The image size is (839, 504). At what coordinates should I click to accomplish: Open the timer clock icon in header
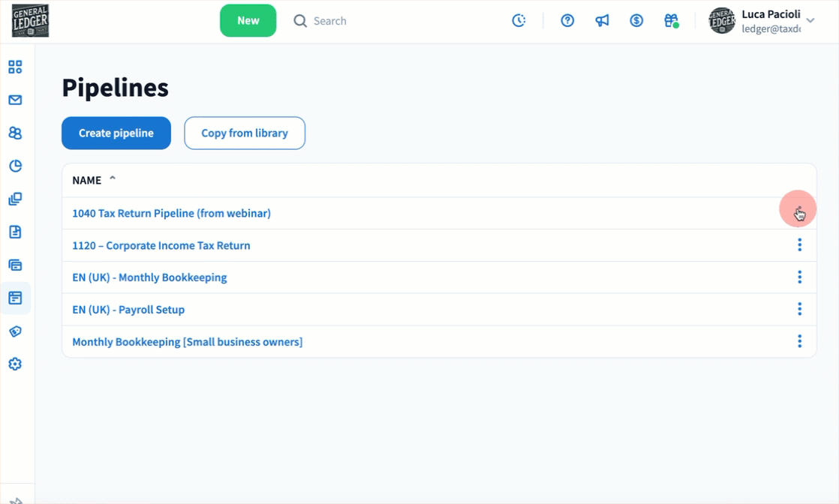pos(519,21)
